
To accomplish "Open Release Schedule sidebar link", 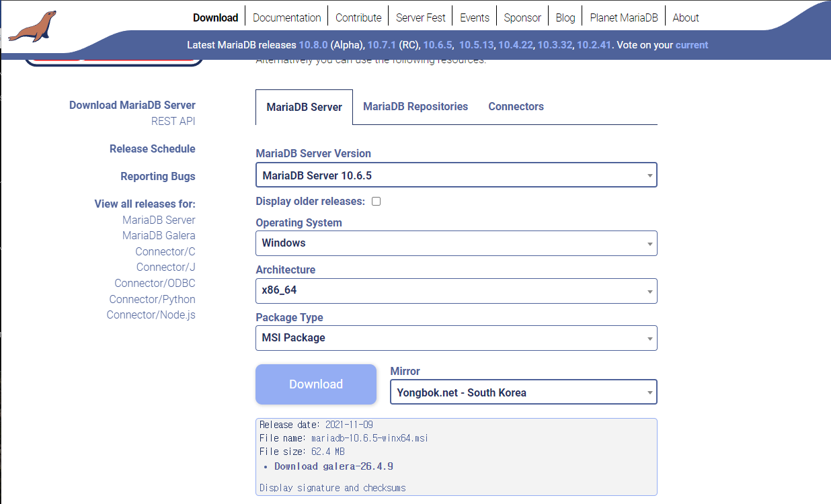I will [x=153, y=149].
